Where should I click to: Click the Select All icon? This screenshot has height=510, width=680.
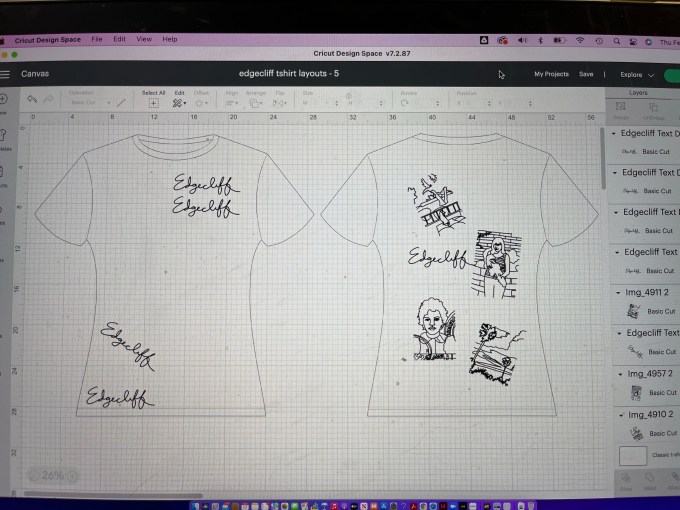(x=153, y=102)
